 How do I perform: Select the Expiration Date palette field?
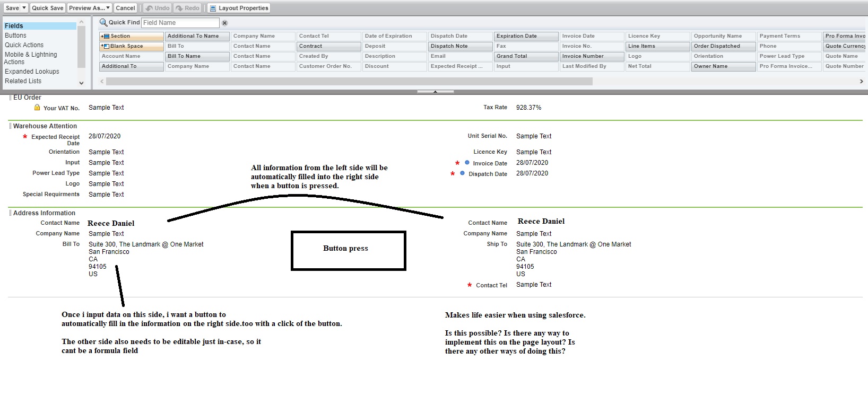(526, 36)
